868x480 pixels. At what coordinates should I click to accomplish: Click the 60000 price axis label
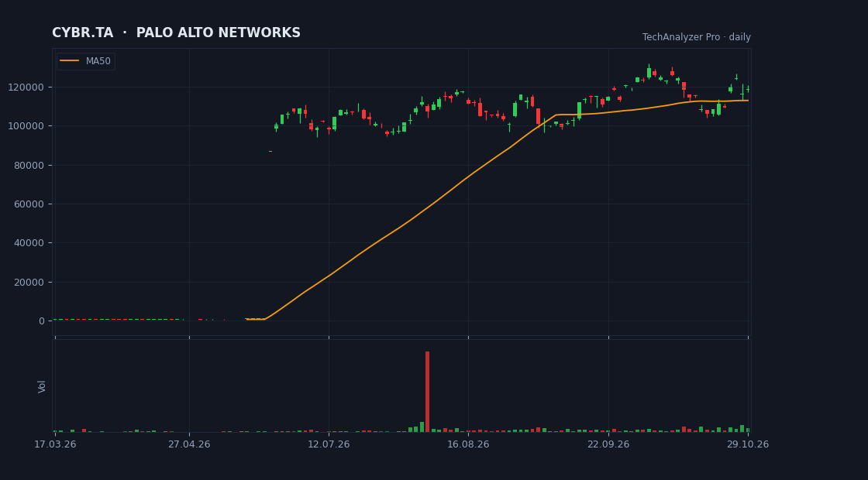pos(29,204)
